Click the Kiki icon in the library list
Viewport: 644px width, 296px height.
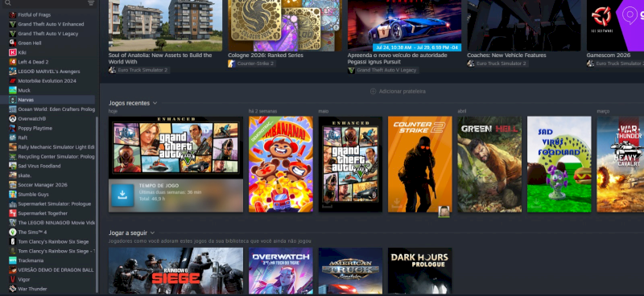(13, 52)
